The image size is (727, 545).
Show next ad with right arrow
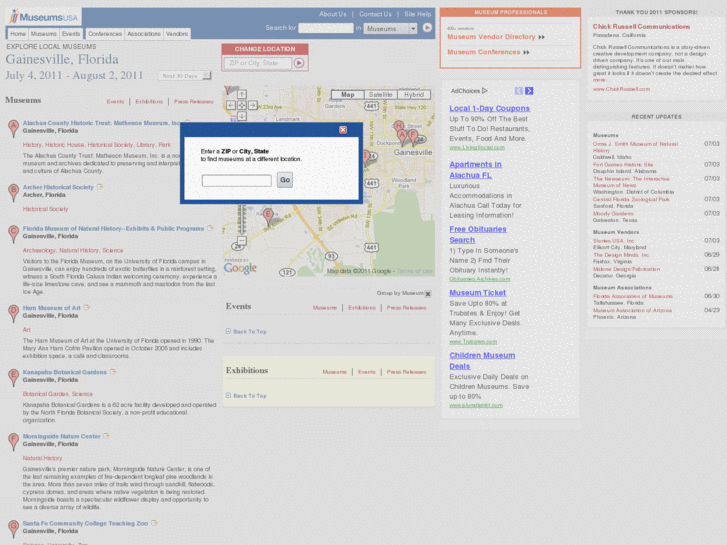(x=529, y=91)
